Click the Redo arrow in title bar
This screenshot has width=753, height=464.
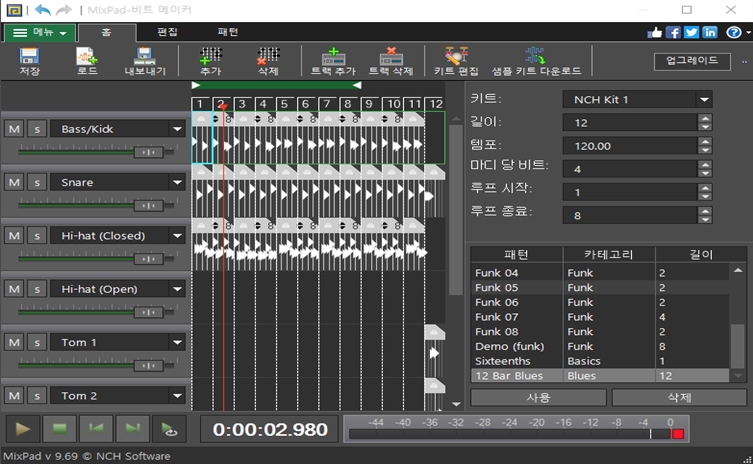click(63, 10)
